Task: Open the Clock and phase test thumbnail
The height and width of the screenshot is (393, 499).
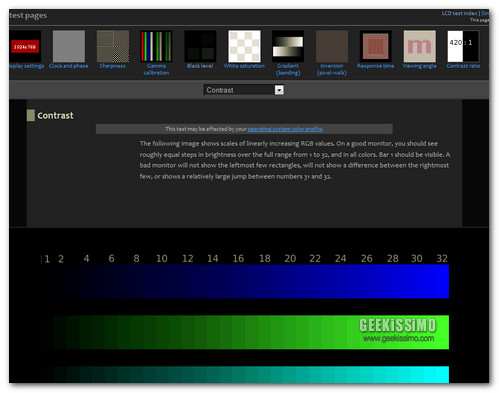Action: click(x=69, y=46)
